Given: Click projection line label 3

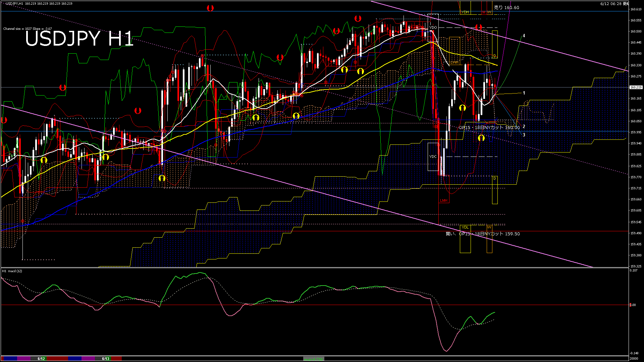Looking at the screenshot, I should 524,135.
